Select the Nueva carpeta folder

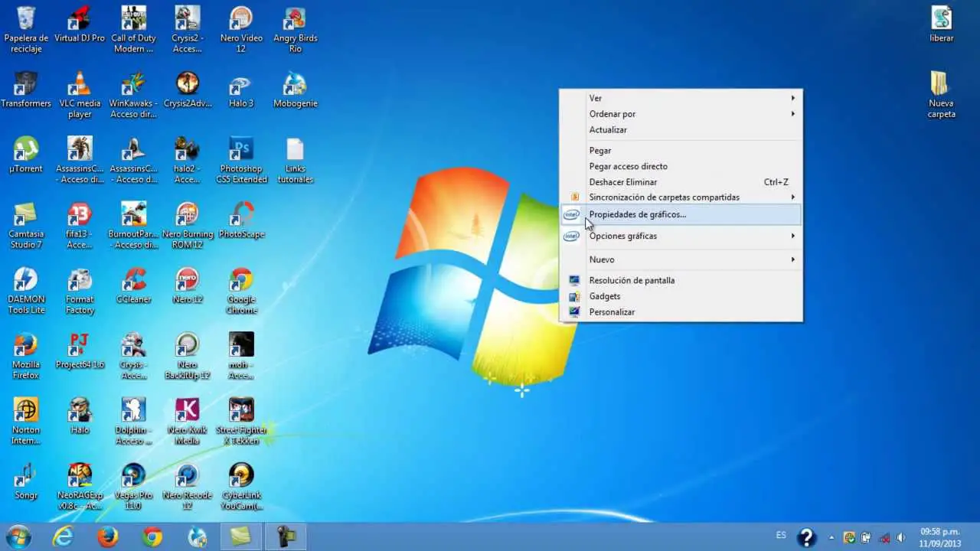click(941, 95)
